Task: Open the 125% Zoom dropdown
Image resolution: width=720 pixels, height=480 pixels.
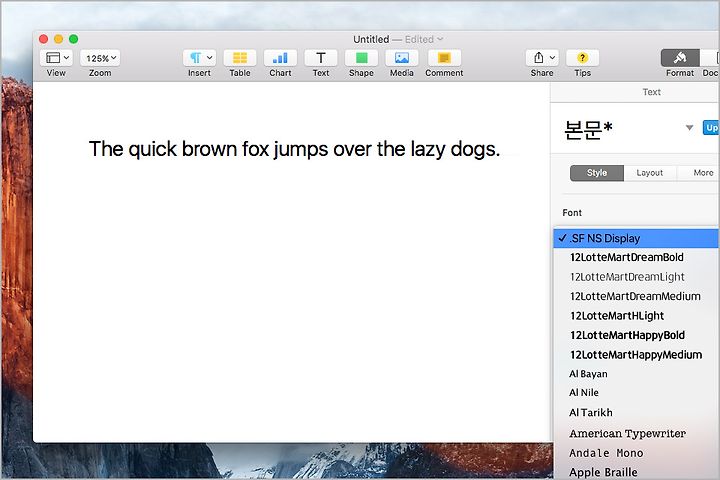Action: (100, 58)
